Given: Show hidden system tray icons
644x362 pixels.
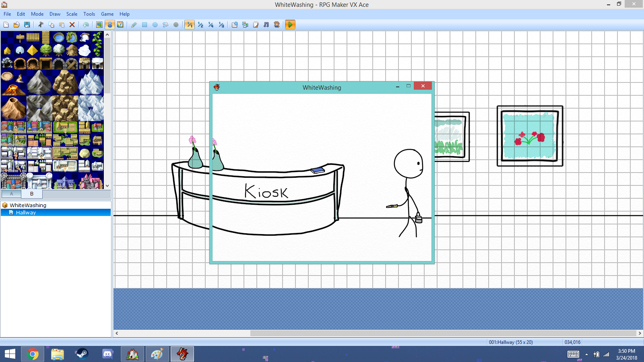Looking at the screenshot, I should [x=586, y=354].
